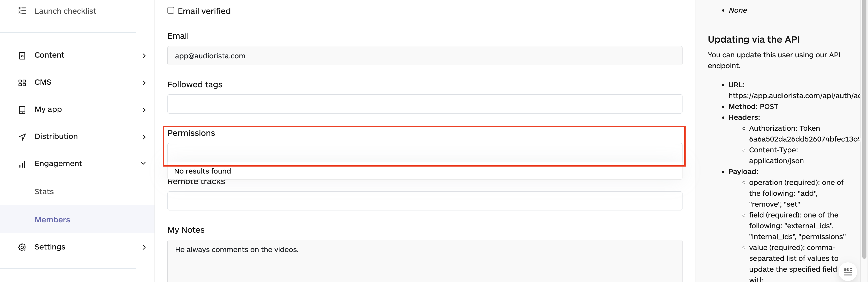Toggle the Email verified checkbox
Viewport: 868px width, 282px height.
tap(171, 11)
